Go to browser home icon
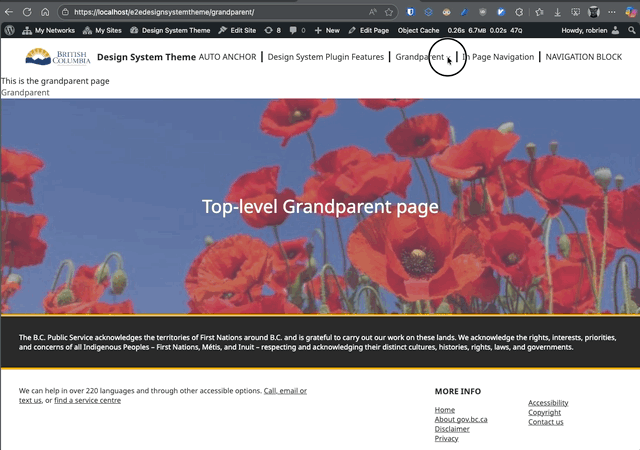The image size is (640, 450). [x=45, y=12]
